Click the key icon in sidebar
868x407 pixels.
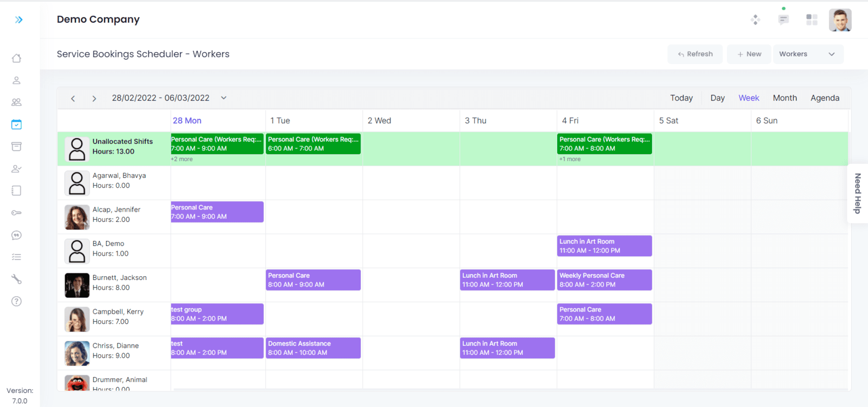coord(17,213)
